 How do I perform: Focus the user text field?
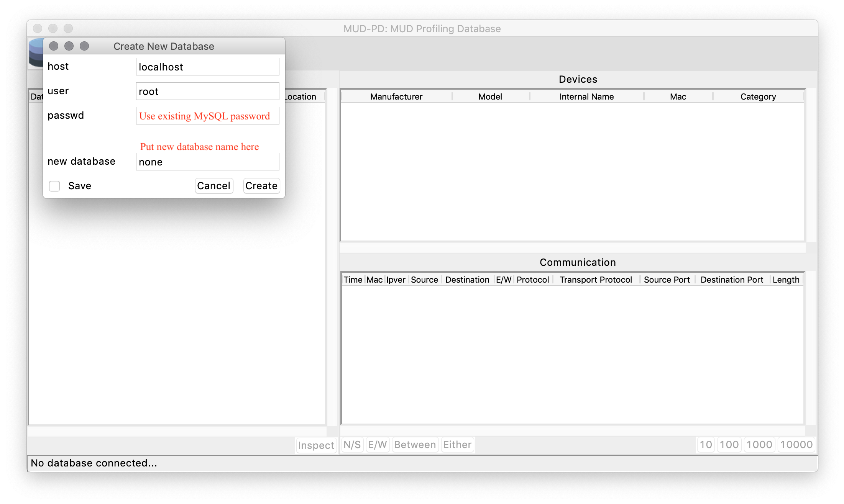[x=207, y=92]
